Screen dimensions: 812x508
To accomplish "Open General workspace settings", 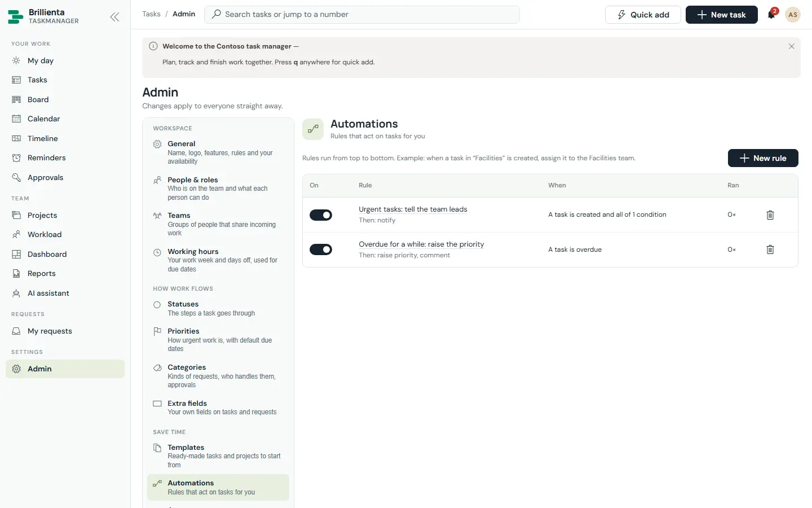I will (218, 152).
